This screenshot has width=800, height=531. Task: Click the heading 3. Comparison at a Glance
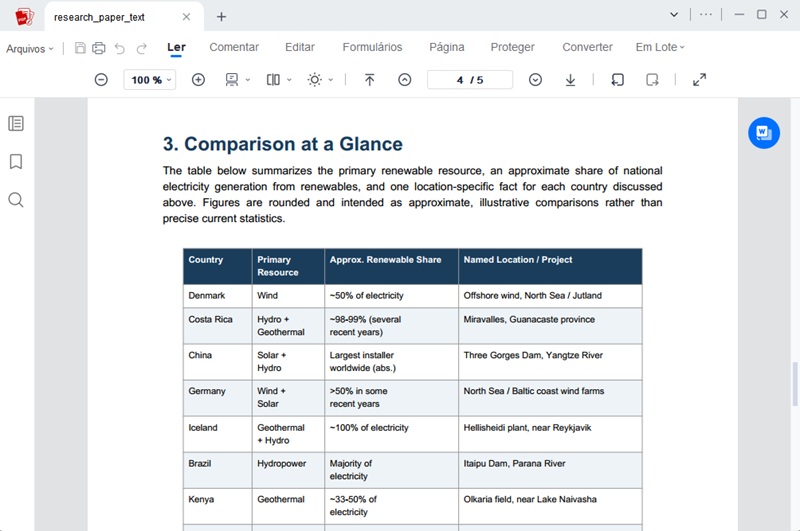[x=283, y=144]
